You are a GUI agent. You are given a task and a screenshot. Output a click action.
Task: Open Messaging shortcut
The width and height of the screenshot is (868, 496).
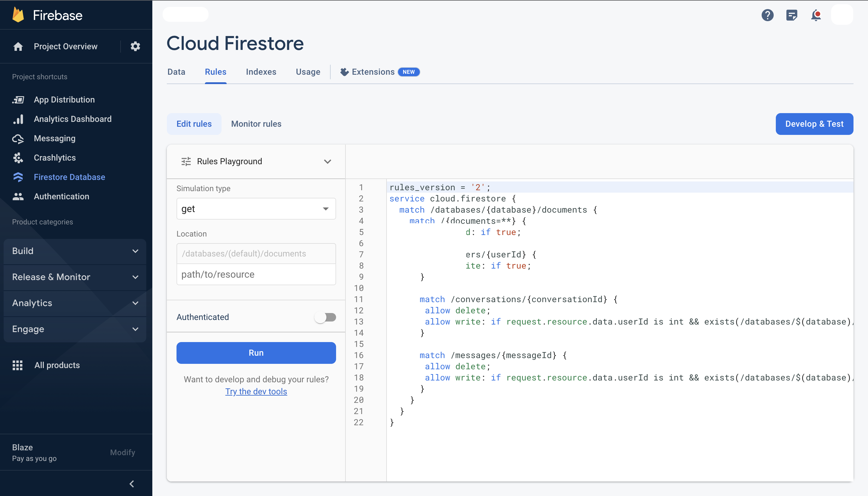pyautogui.click(x=55, y=138)
